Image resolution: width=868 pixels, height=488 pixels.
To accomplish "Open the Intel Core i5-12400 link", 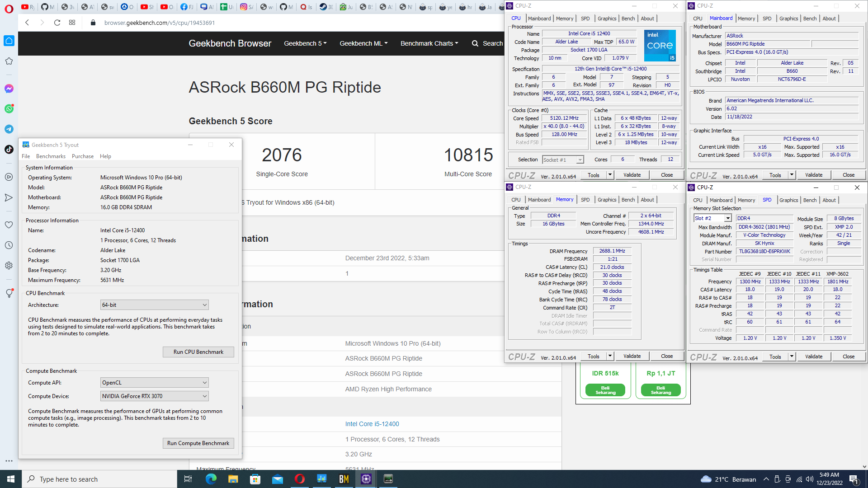I will tap(372, 424).
